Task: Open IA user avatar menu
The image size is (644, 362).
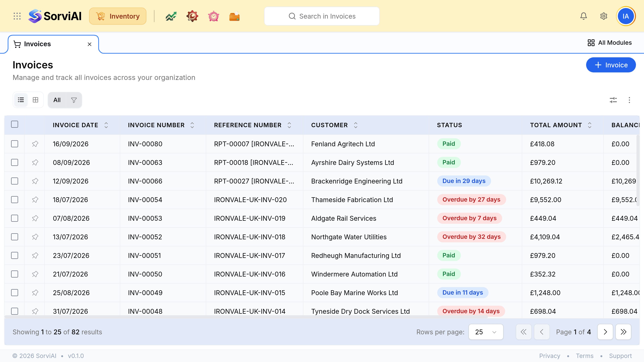Action: click(626, 16)
